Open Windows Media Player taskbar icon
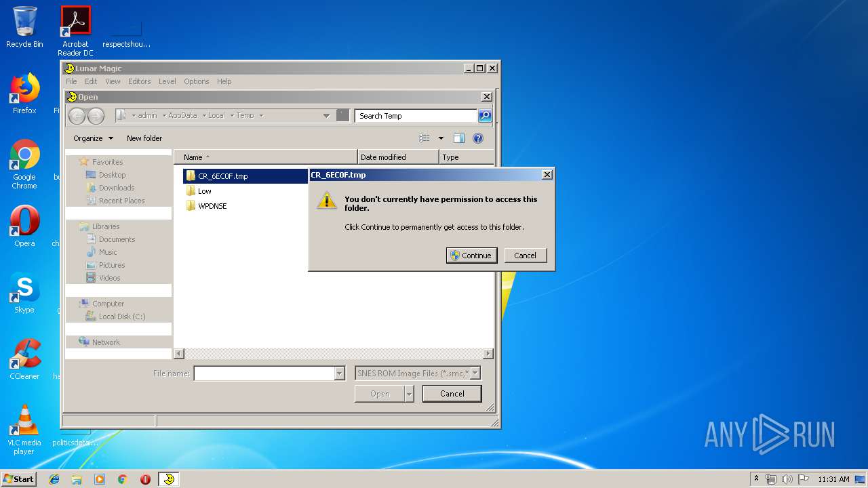Viewport: 868px width, 488px height. tap(100, 479)
